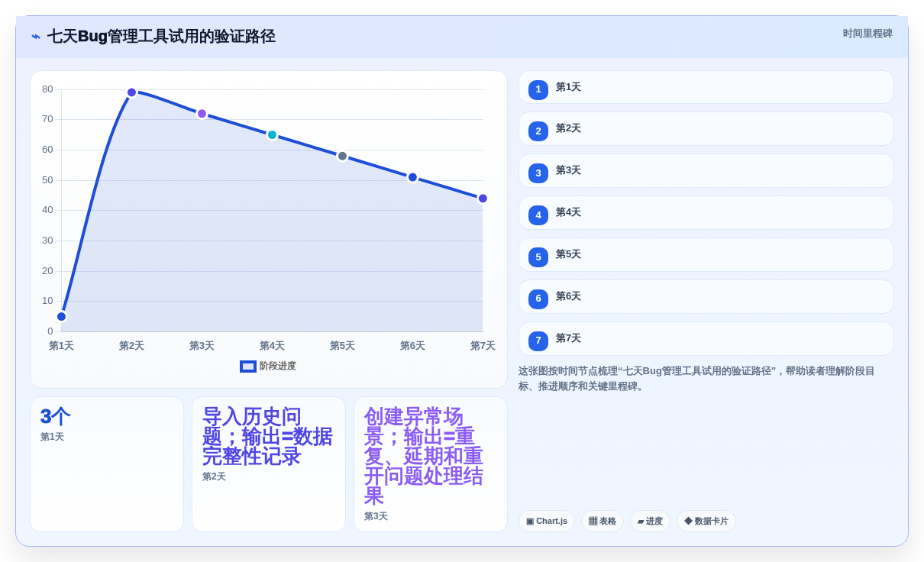Select the 第5天 milestone row text
Screen dimensions: 924x562
(x=568, y=254)
